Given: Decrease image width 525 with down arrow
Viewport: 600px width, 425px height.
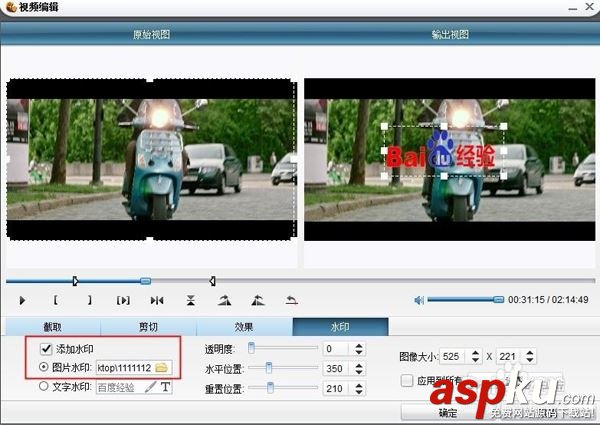Looking at the screenshot, I should click(x=475, y=360).
